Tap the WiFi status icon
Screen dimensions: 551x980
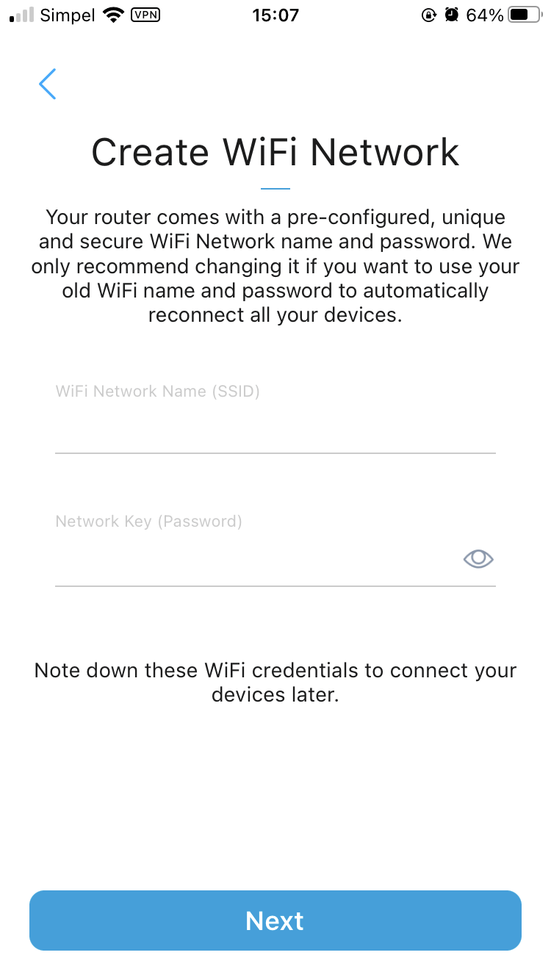[113, 15]
